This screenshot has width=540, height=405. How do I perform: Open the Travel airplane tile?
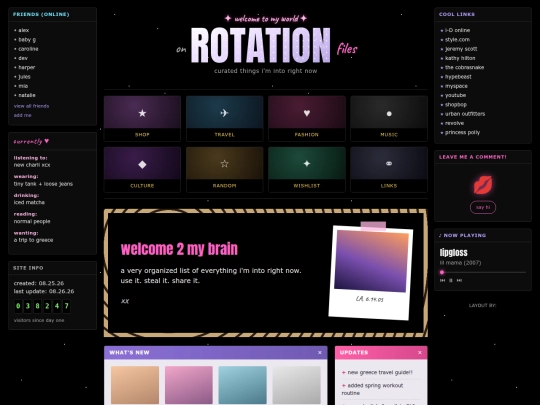click(225, 119)
